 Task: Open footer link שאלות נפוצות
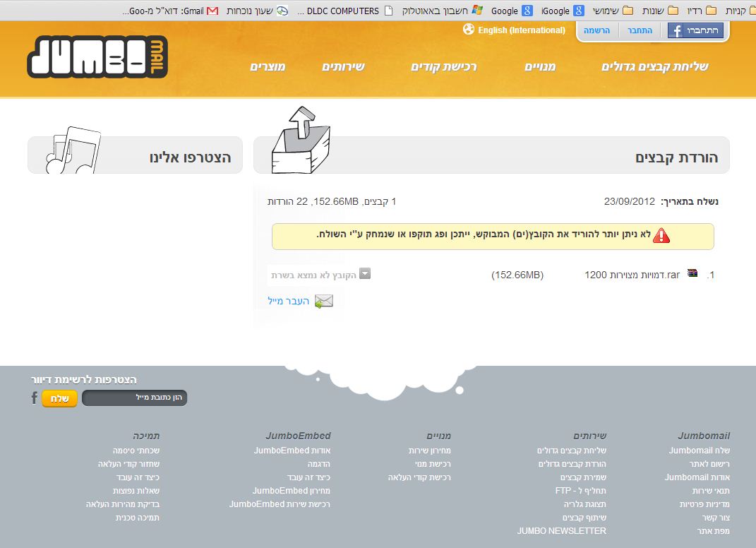pos(136,491)
